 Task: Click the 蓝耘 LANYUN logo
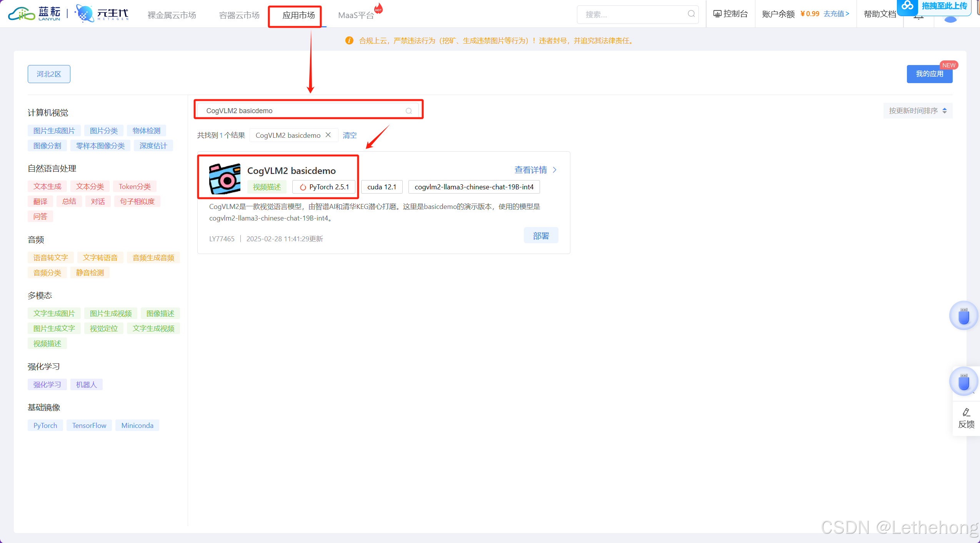35,14
